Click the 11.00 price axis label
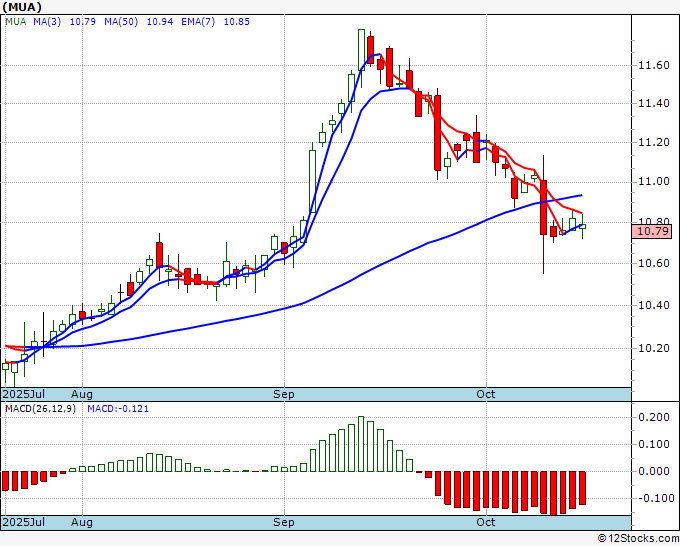The height and width of the screenshot is (546, 680). coord(654,182)
